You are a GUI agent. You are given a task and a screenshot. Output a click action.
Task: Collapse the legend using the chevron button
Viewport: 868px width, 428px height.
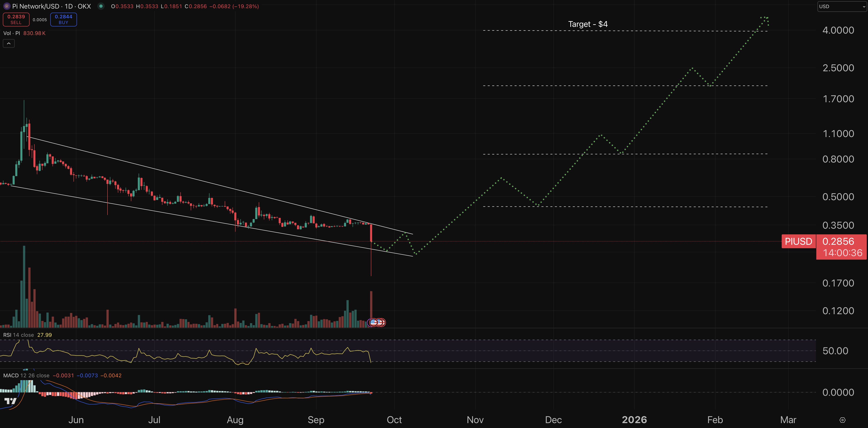click(x=8, y=43)
